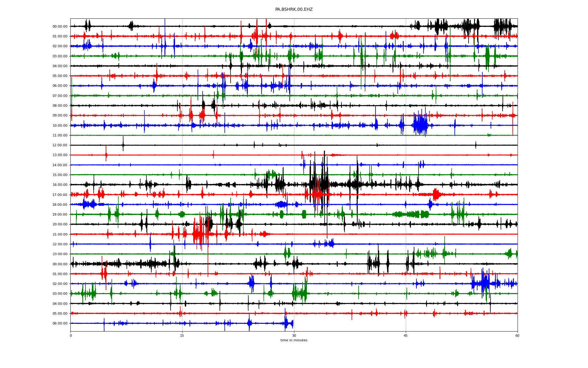This screenshot has width=588, height=368.
Task: Select the 19:00:00 row label
Action: (x=60, y=214)
